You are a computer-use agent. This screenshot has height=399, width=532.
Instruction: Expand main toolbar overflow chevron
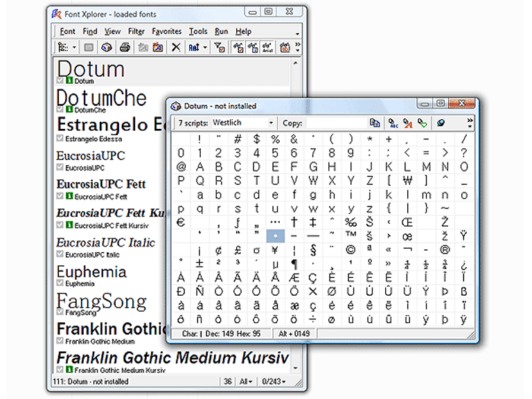298,47
